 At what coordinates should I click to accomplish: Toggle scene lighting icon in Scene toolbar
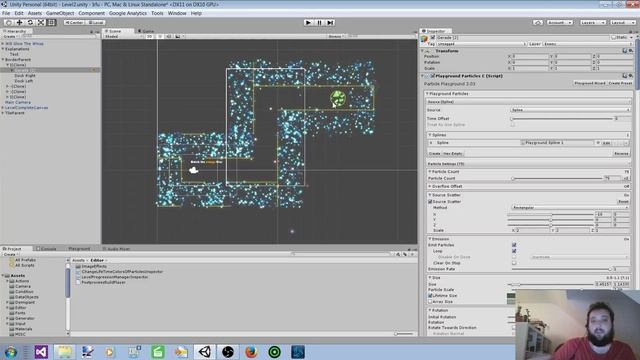click(x=160, y=36)
